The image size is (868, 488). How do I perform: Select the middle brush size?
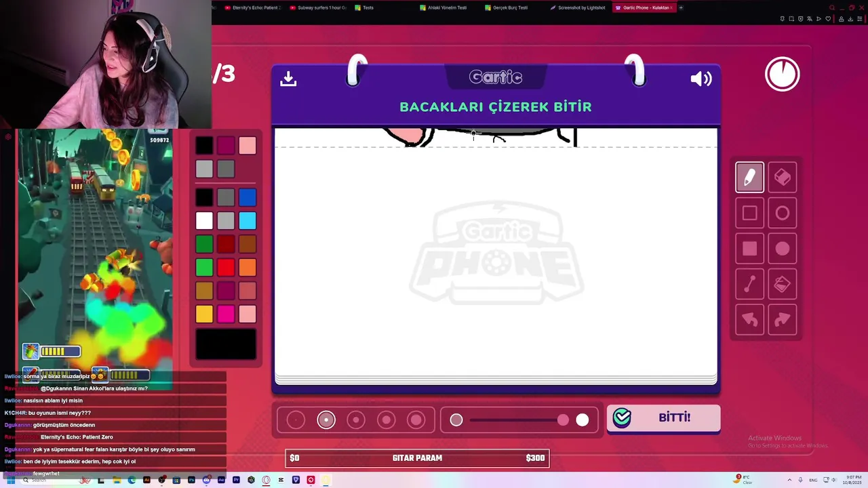pyautogui.click(x=356, y=420)
